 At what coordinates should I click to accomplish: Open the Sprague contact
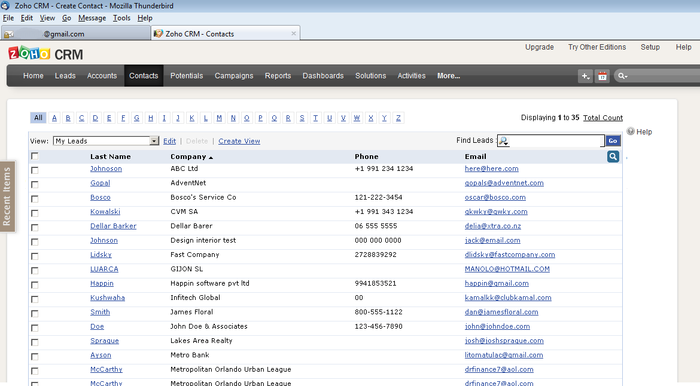coord(104,340)
